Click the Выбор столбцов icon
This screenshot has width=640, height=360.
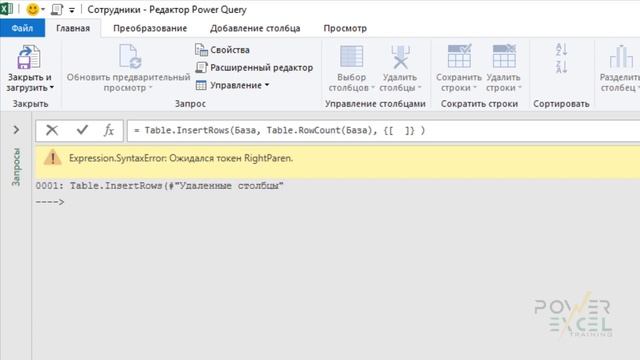351,56
